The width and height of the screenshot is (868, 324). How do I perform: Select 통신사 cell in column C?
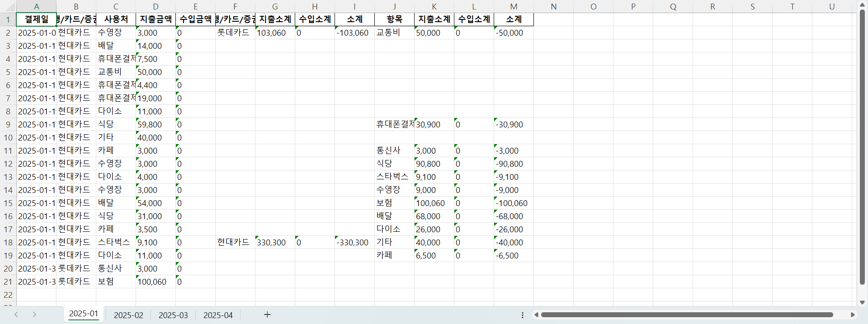coord(116,268)
